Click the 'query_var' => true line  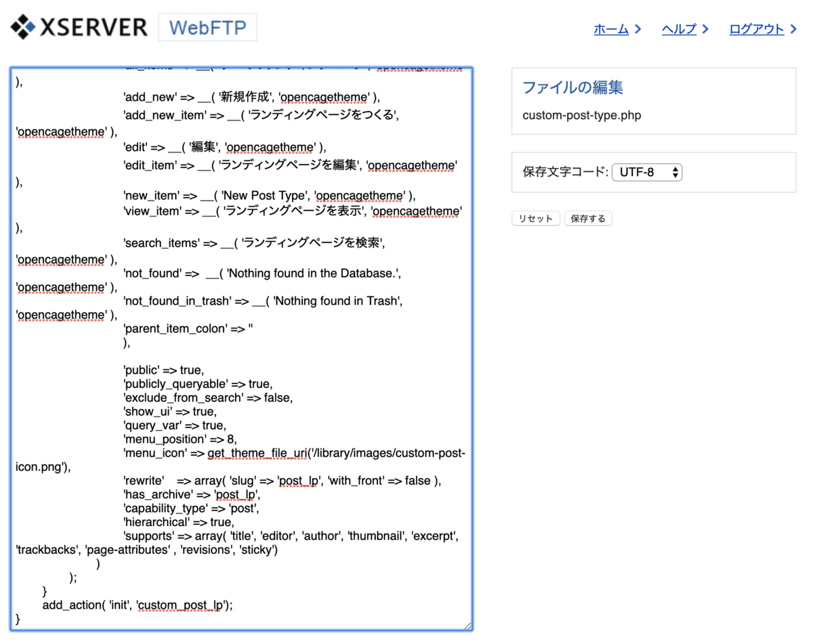coord(174,425)
